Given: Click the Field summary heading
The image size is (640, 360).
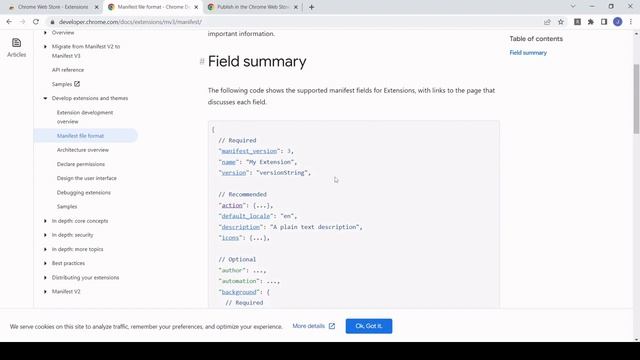Looking at the screenshot, I should click(257, 62).
